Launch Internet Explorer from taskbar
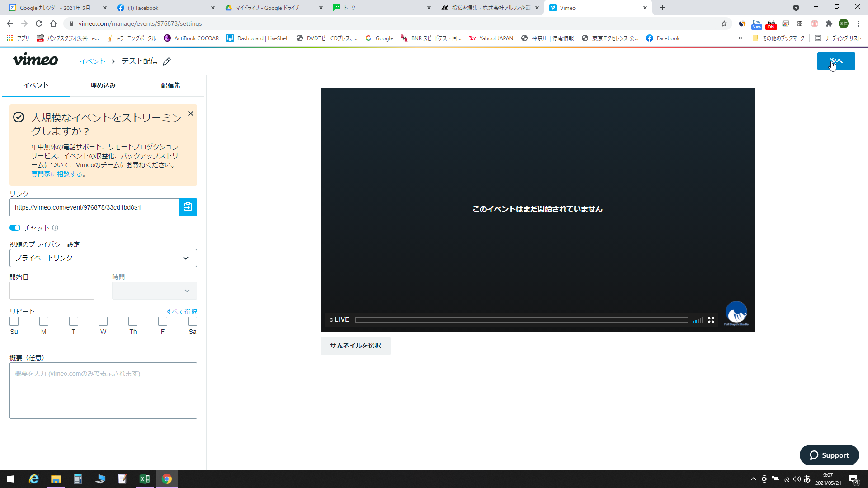The width and height of the screenshot is (868, 488). (34, 479)
